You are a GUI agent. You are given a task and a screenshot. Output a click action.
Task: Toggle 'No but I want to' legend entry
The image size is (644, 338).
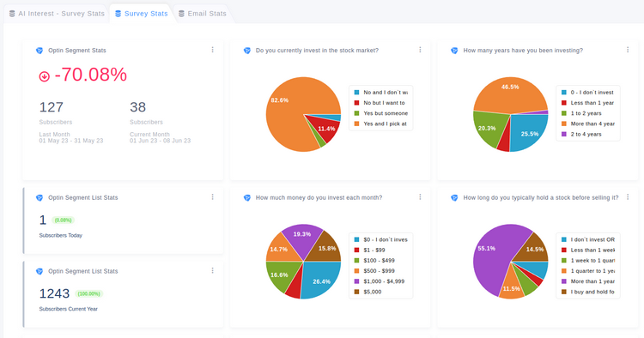[380, 103]
